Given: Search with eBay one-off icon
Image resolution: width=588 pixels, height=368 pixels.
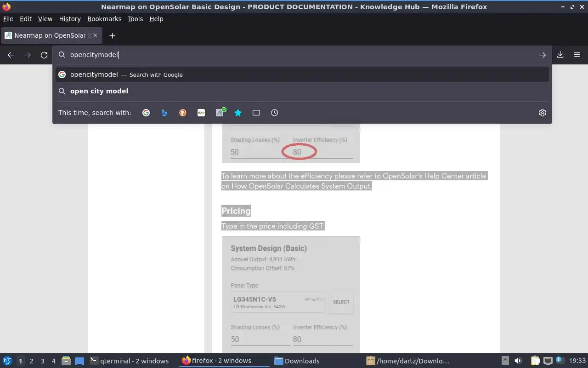Looking at the screenshot, I should coord(201,113).
